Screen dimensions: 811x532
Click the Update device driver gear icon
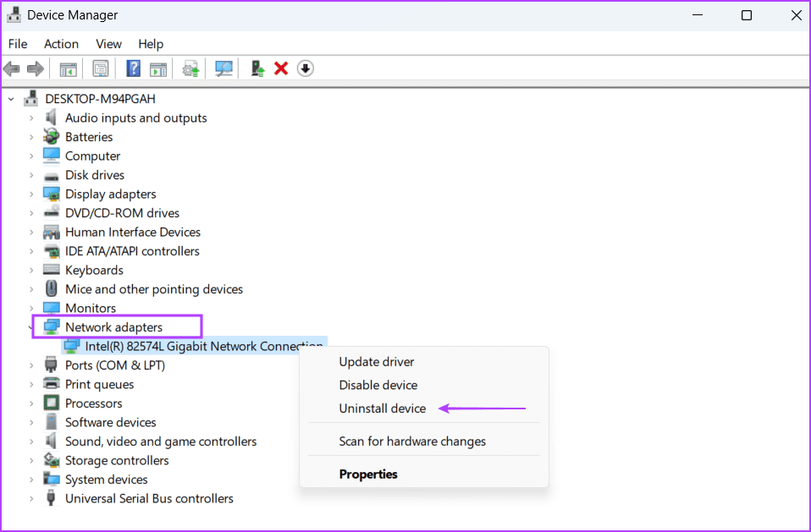(x=190, y=69)
